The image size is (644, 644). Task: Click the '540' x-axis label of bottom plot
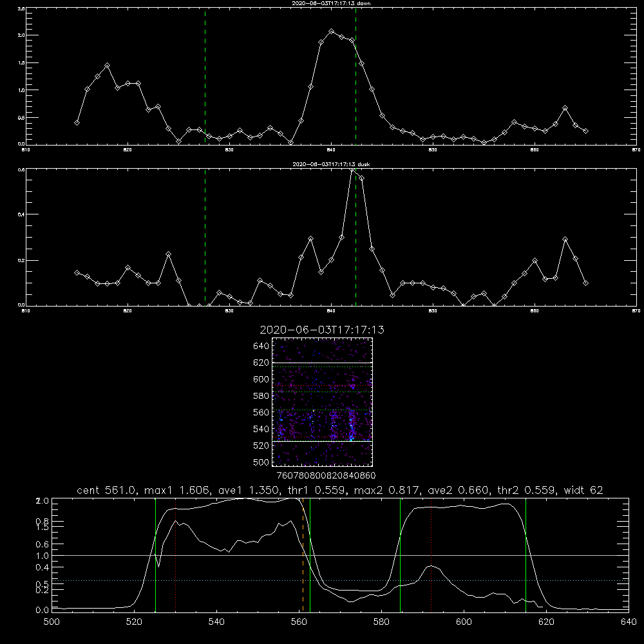[216, 622]
